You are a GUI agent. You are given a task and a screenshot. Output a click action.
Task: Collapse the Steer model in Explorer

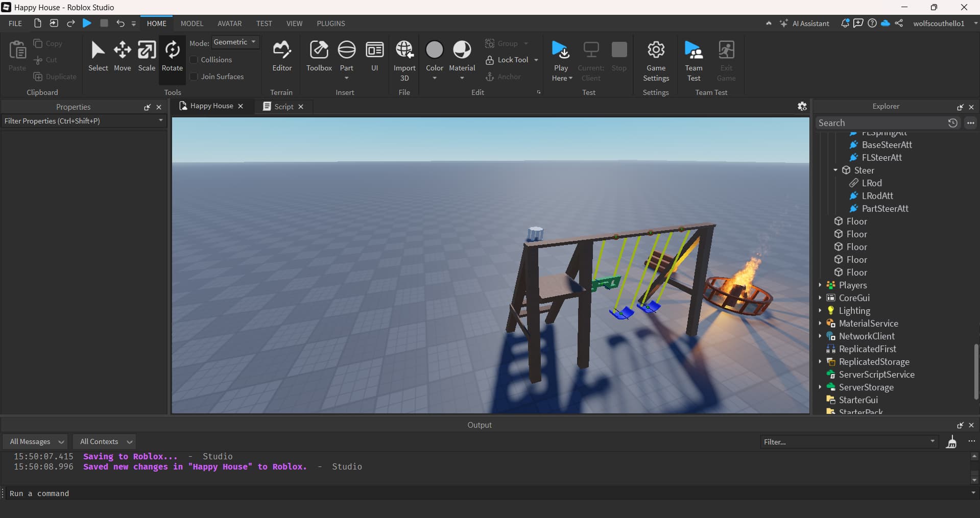click(x=835, y=170)
